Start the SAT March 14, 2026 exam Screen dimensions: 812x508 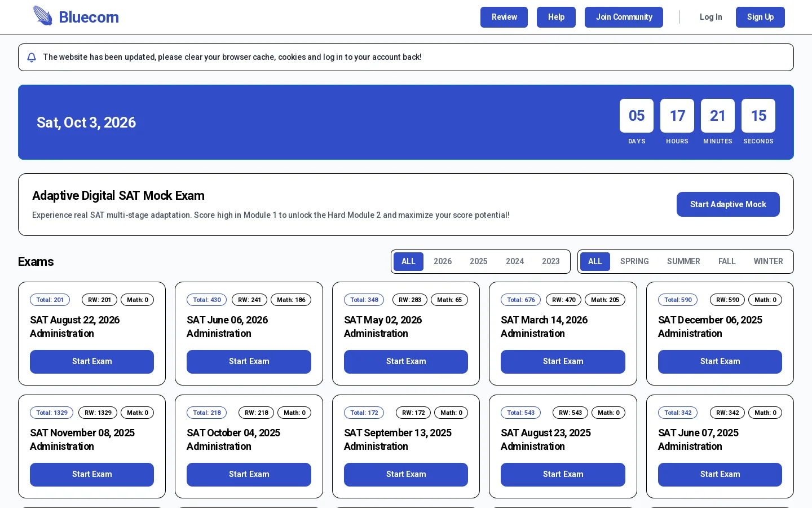563,362
